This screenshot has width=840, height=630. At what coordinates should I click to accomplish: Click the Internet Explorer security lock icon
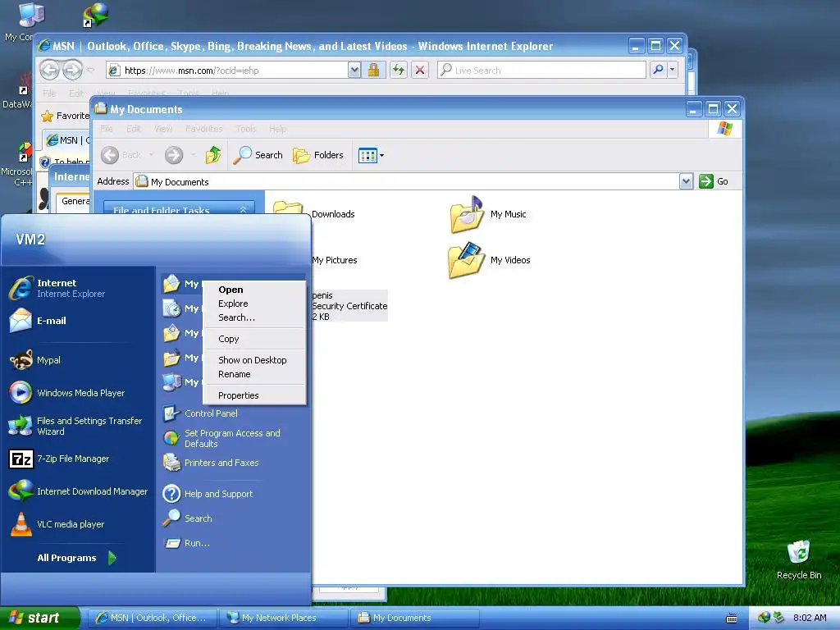pos(373,71)
